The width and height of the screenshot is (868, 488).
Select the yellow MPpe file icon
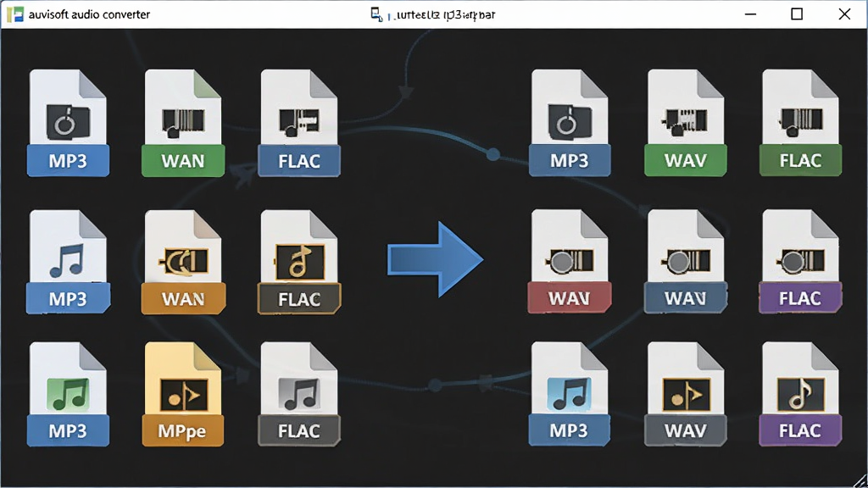pyautogui.click(x=183, y=394)
